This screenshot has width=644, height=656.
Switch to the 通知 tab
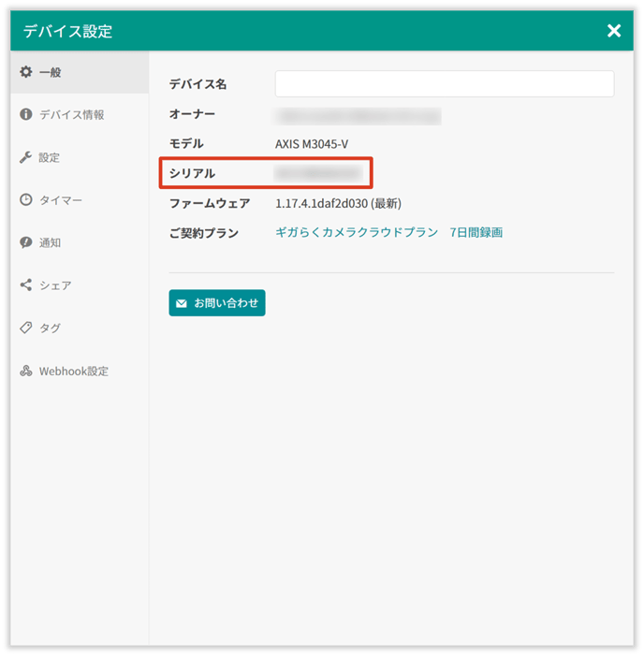tap(50, 242)
